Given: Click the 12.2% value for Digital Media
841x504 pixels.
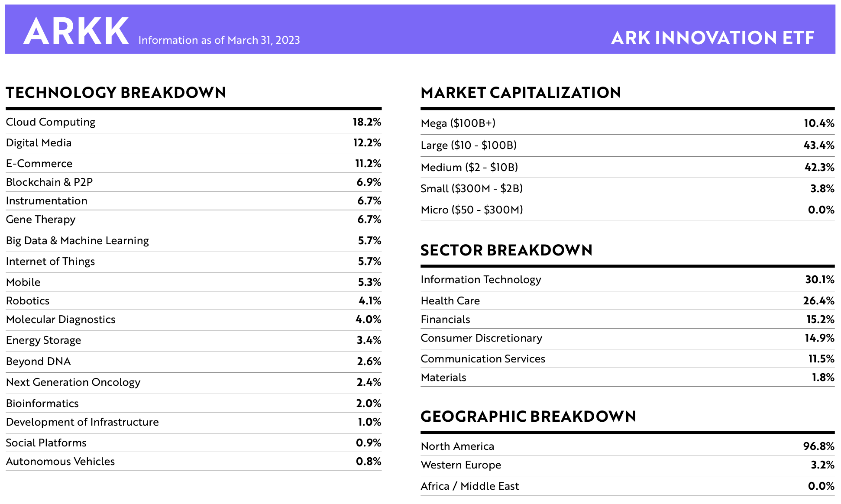Looking at the screenshot, I should (367, 143).
